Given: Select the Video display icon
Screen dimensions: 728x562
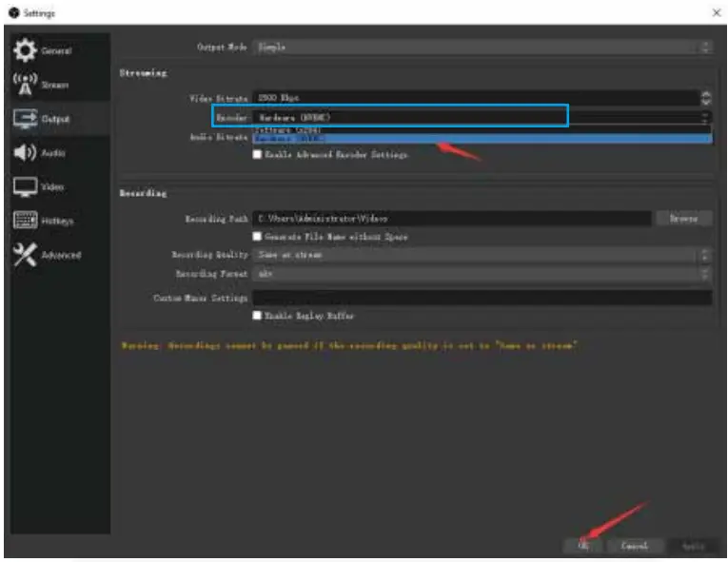Looking at the screenshot, I should point(25,186).
